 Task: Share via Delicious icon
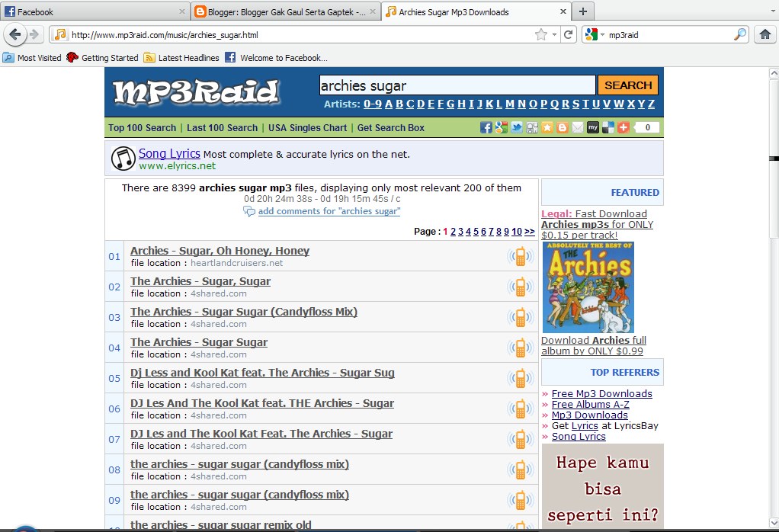pos(608,127)
